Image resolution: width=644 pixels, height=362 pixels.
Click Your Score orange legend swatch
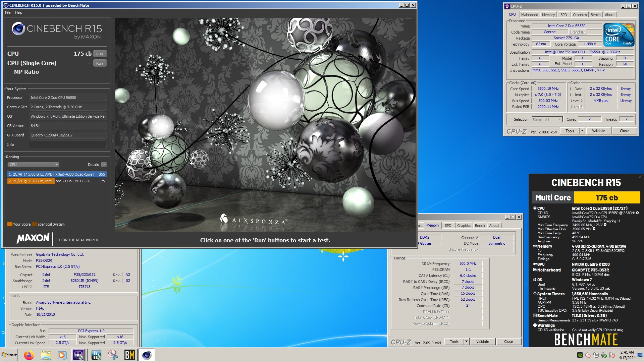[x=10, y=224]
